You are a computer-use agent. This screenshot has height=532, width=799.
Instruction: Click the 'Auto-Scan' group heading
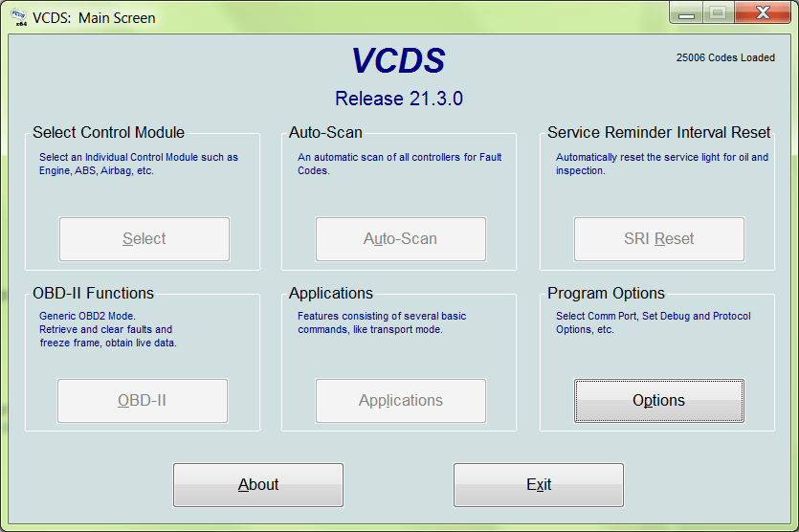[325, 132]
